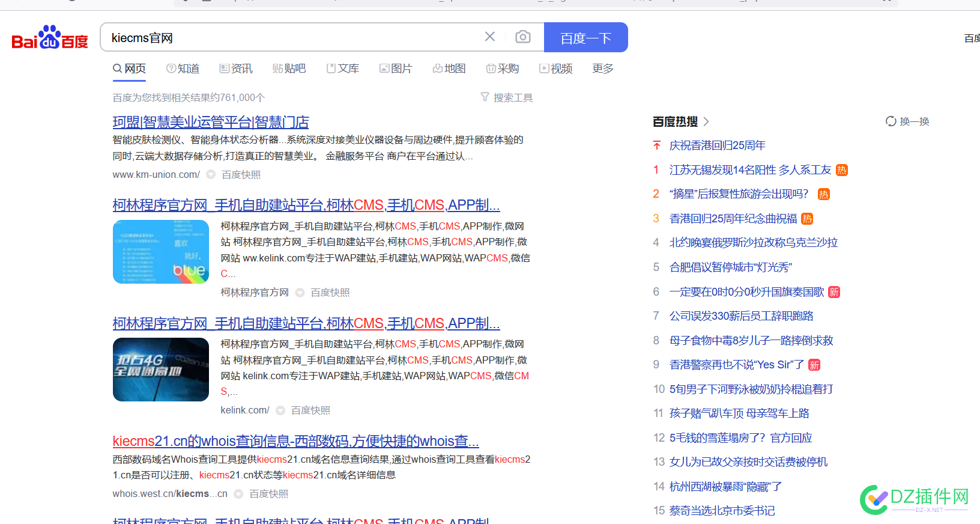
Task: Open second 柯林程序官方网 result title
Action: click(x=306, y=323)
